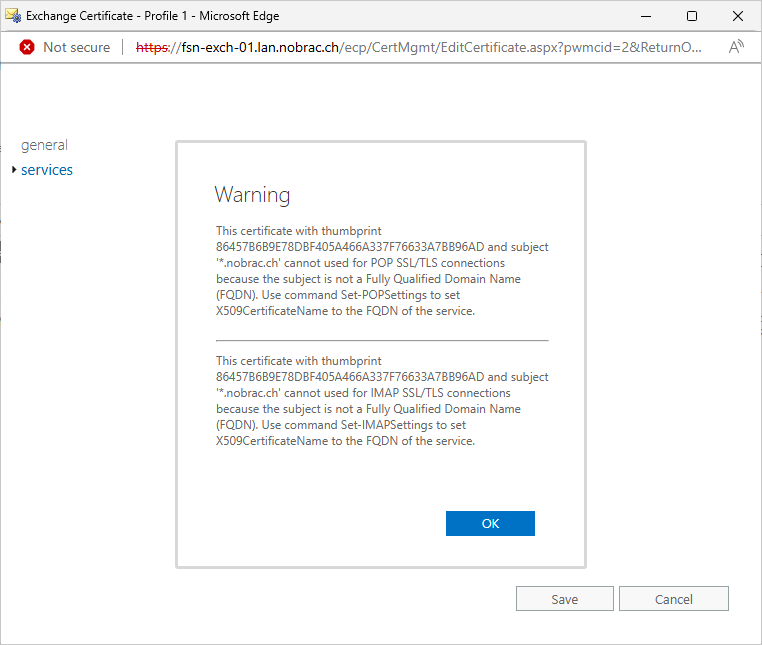
Task: Click the window title text Exchange Certificate - Profile 1
Action: pos(106,16)
